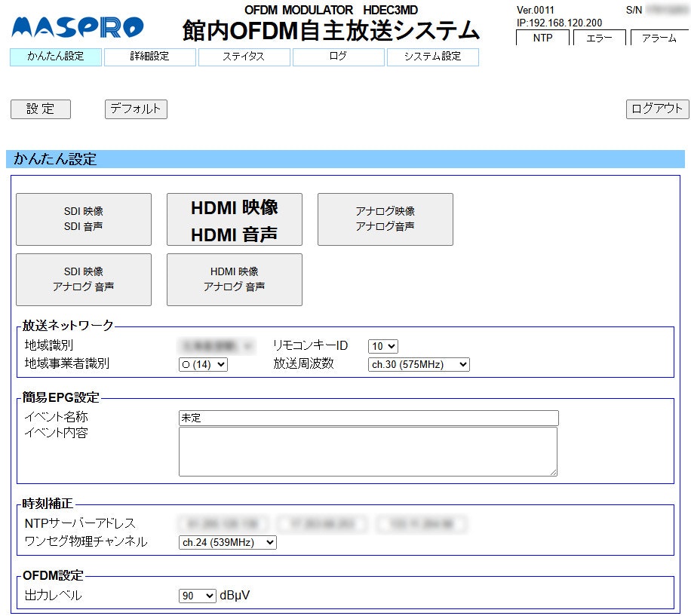
Task: Click the イベント名称 text field
Action: 368,418
